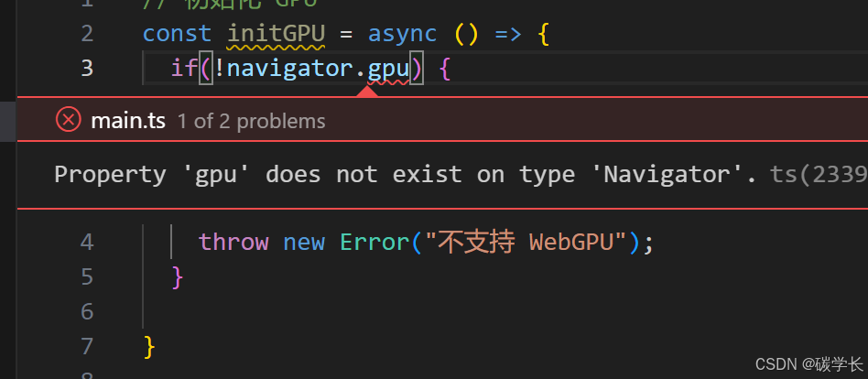Click line number 7 in gutter

coord(87,346)
